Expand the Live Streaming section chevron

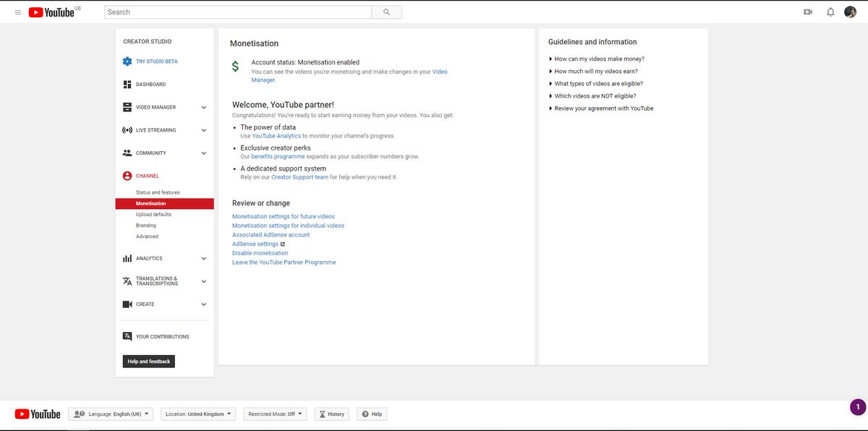point(204,130)
